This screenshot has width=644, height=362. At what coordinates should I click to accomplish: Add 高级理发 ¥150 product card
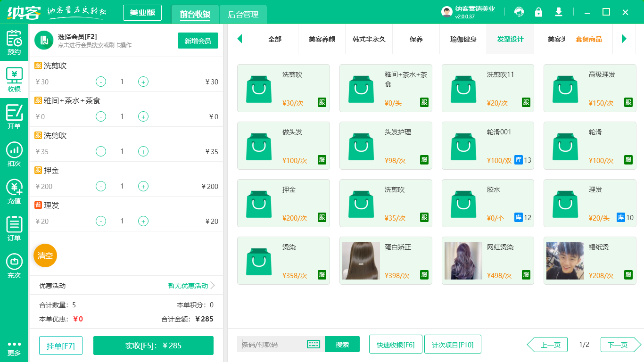point(590,88)
